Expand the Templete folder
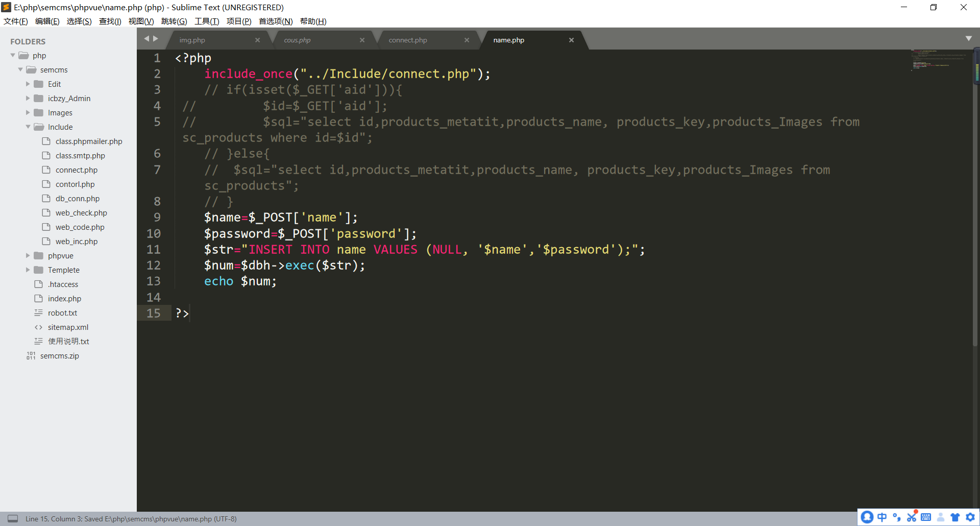 28,270
